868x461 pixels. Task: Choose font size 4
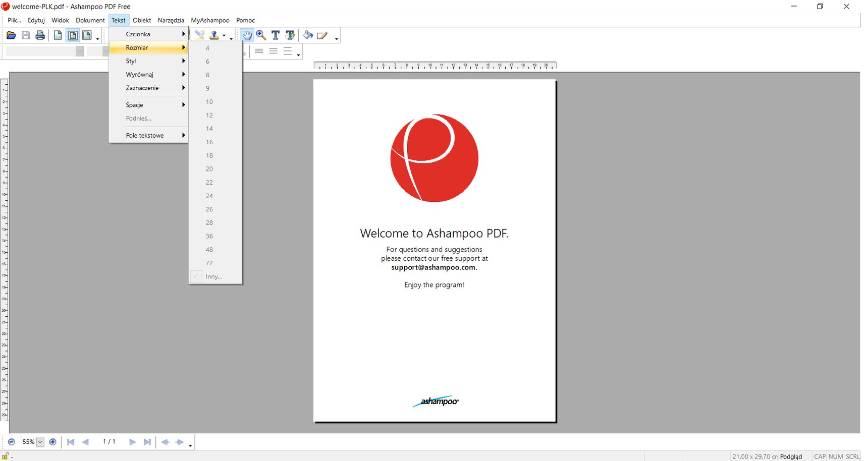coord(215,48)
